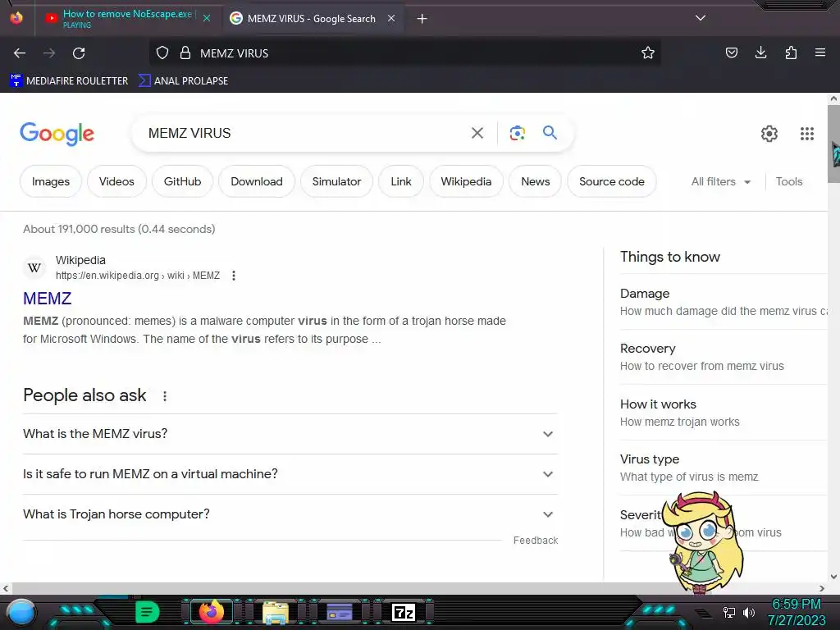This screenshot has width=840, height=630.
Task: Open the Firefox hamburger application menu
Action: [820, 52]
